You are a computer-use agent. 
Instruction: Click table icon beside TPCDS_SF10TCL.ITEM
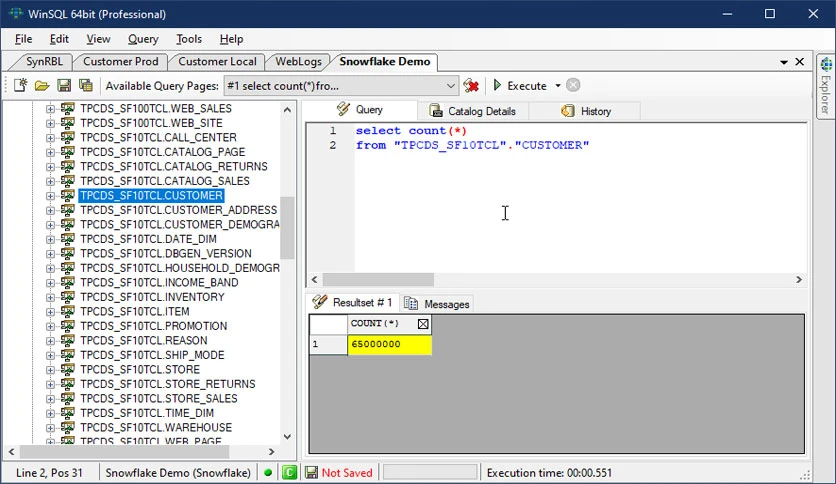(68, 311)
